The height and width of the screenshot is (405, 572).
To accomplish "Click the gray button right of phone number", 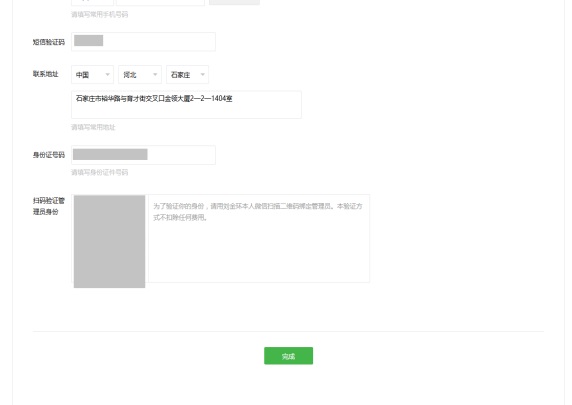I will click(235, 2).
